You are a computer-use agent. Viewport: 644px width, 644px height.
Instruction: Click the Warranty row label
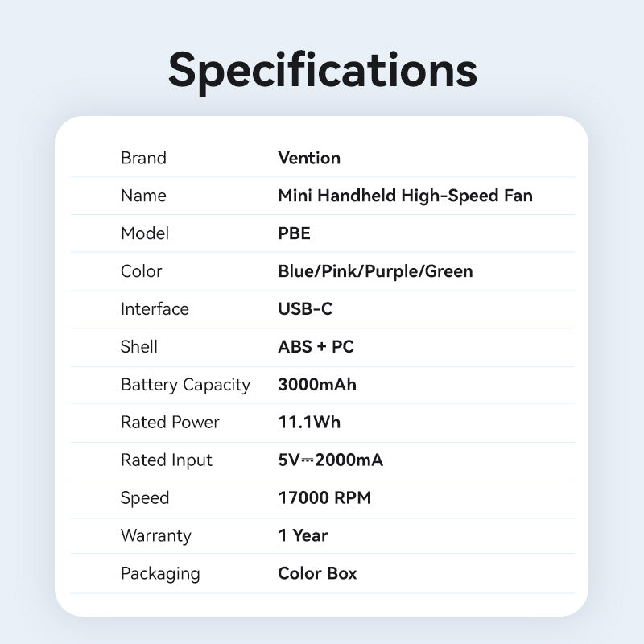pos(155,535)
